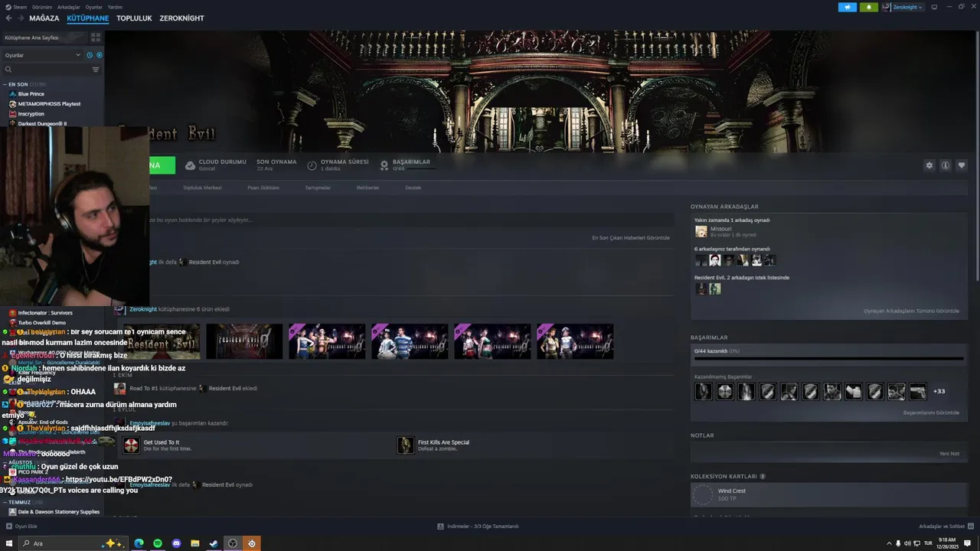Open friend Missouri's avatar
Screen dimensions: 980x551
[701, 231]
